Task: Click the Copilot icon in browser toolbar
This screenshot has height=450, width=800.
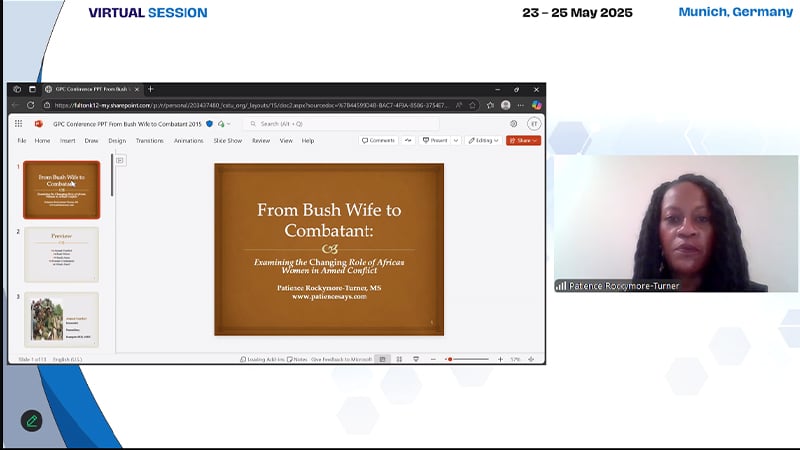Action: point(537,105)
